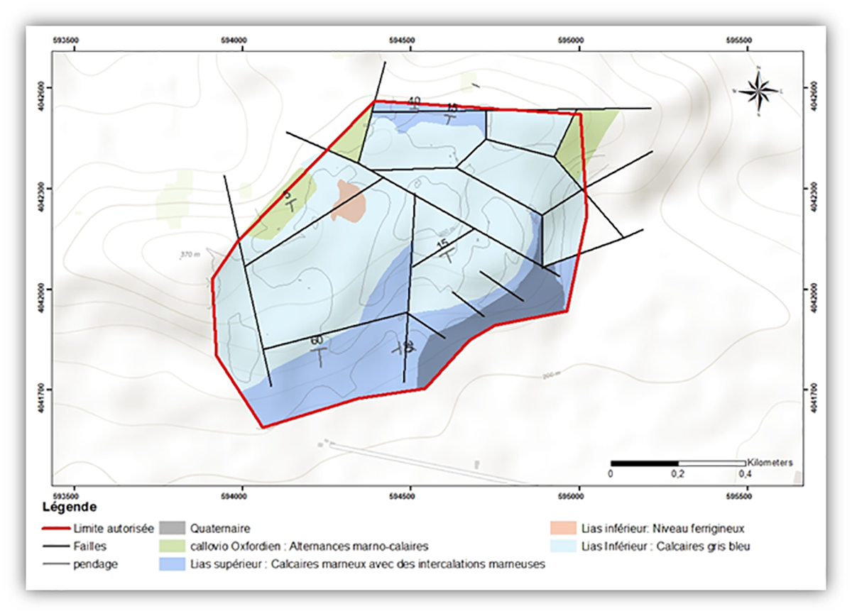Viewport: 852px width, 616px height.
Task: Click the light blue Calcaires gris bleu swatch
Action: tap(563, 547)
